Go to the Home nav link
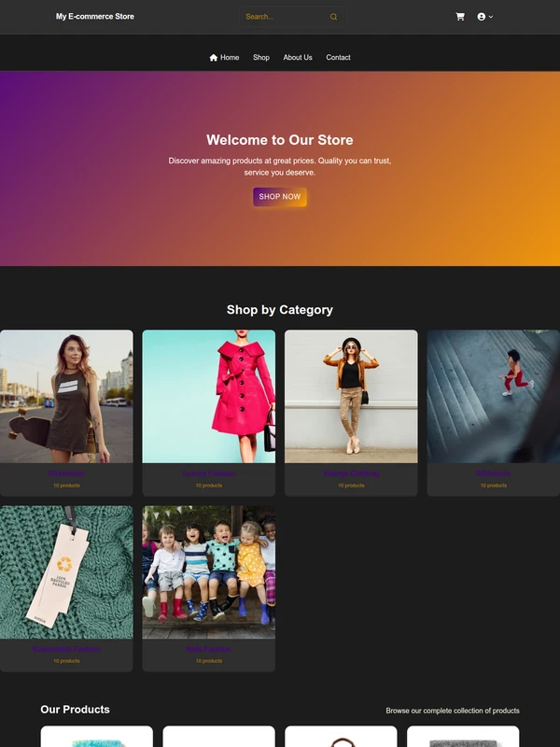The width and height of the screenshot is (560, 747). [224, 57]
